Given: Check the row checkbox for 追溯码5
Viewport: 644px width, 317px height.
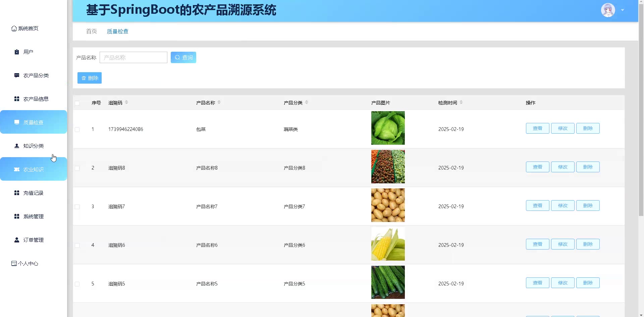Looking at the screenshot, I should click(x=77, y=284).
